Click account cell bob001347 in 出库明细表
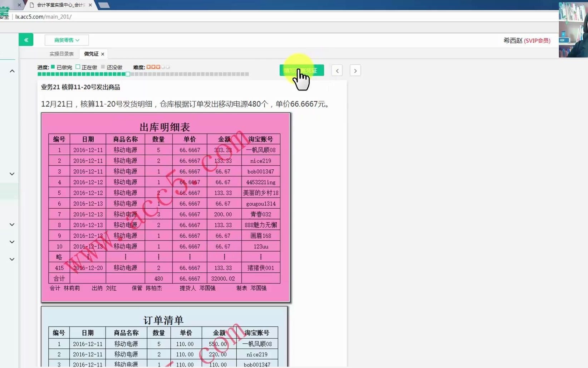Screen dimensions: 588x368 tap(261, 171)
